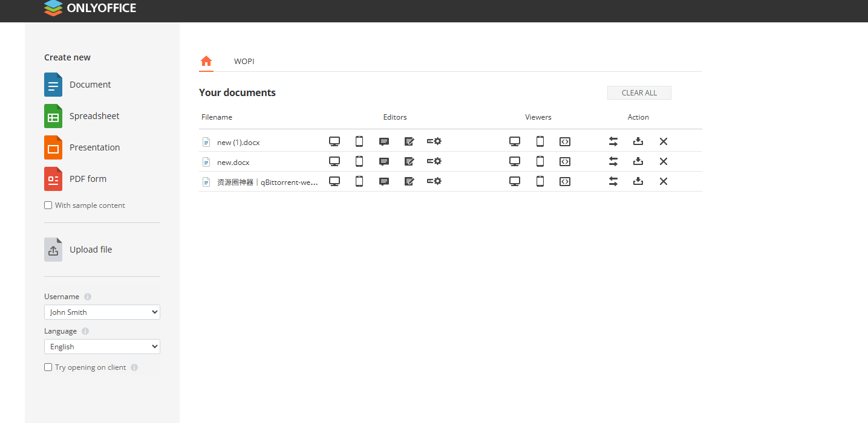Screen dimensions: 868x423
Task: Download the new (1).docx file
Action: click(x=638, y=141)
